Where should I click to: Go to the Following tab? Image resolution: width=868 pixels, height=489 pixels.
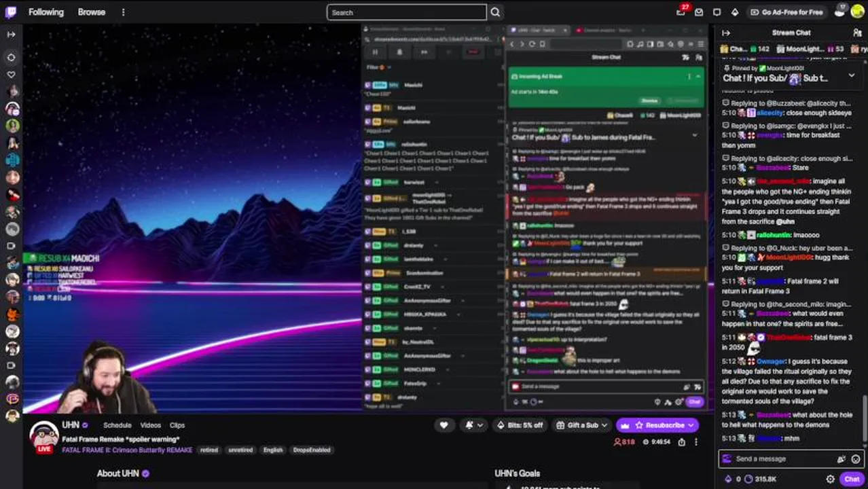point(46,12)
